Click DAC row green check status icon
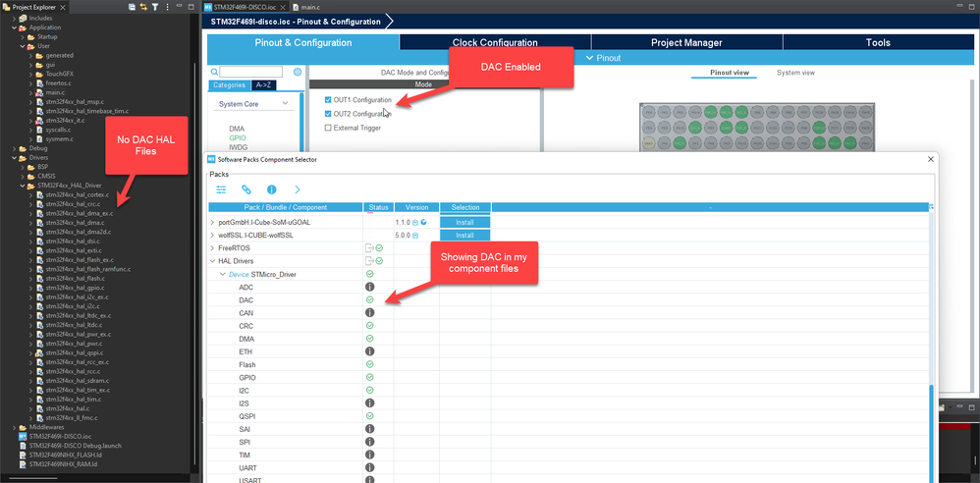Screen dimensions: 980x483 [x=369, y=300]
